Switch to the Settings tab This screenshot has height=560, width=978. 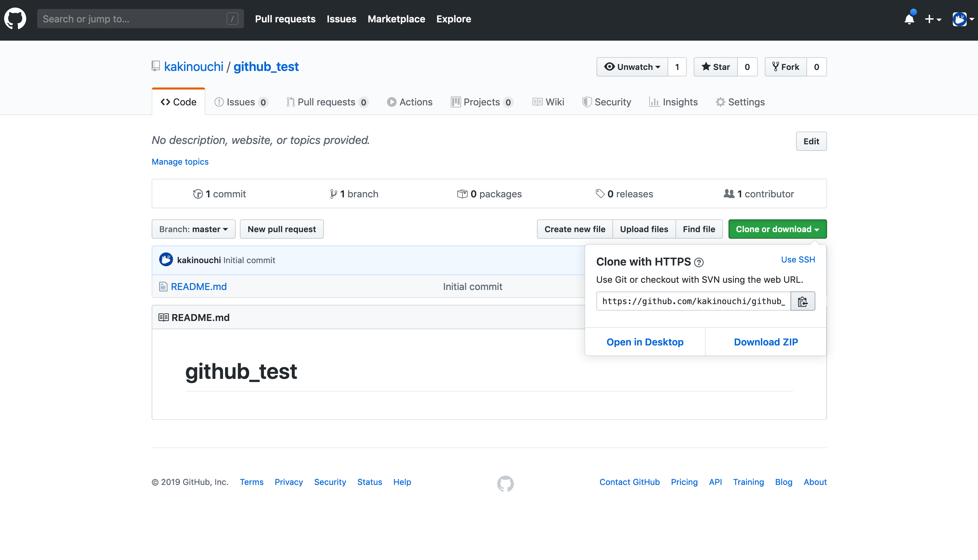(739, 101)
